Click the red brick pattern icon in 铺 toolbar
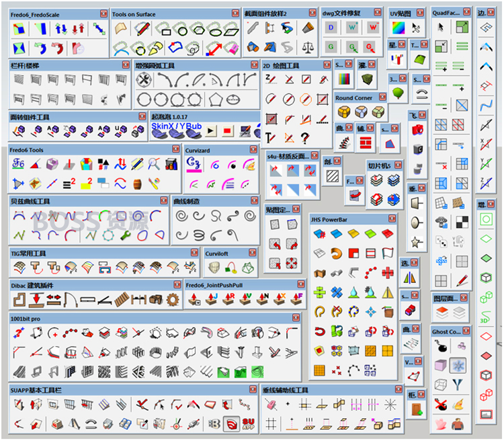504x441 pixels. 366,143
